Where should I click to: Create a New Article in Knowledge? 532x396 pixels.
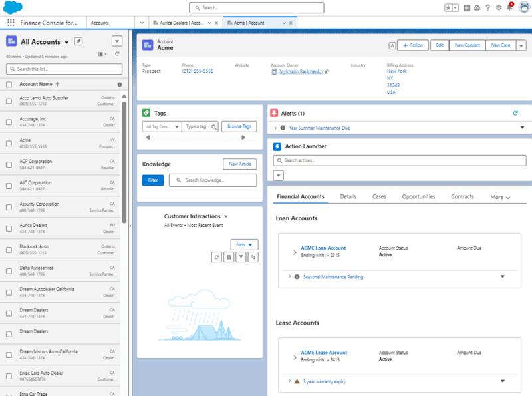[x=240, y=164]
